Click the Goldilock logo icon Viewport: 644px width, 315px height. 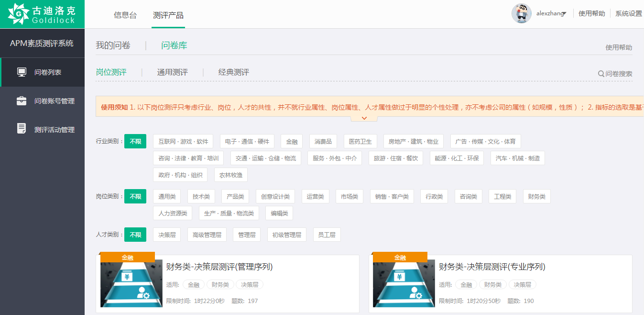(19, 12)
